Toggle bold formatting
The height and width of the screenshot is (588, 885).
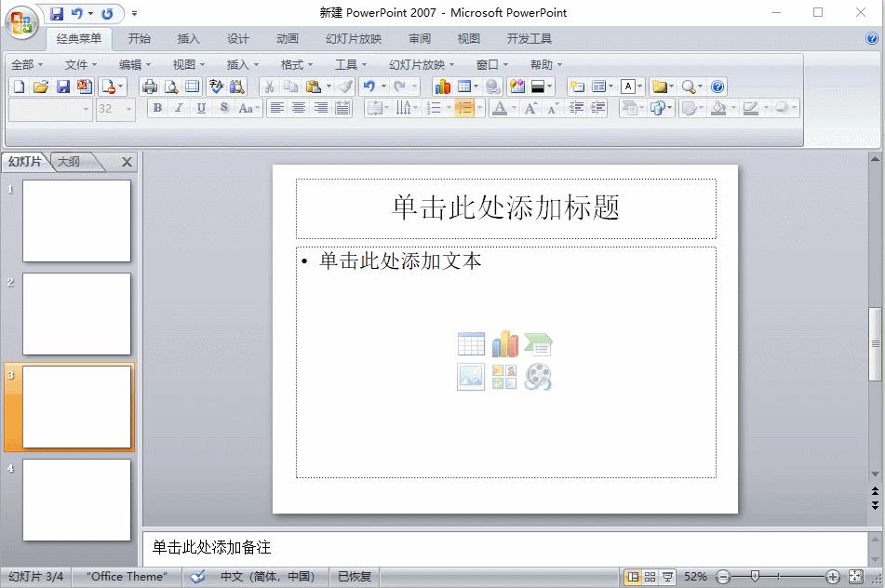[x=156, y=108]
